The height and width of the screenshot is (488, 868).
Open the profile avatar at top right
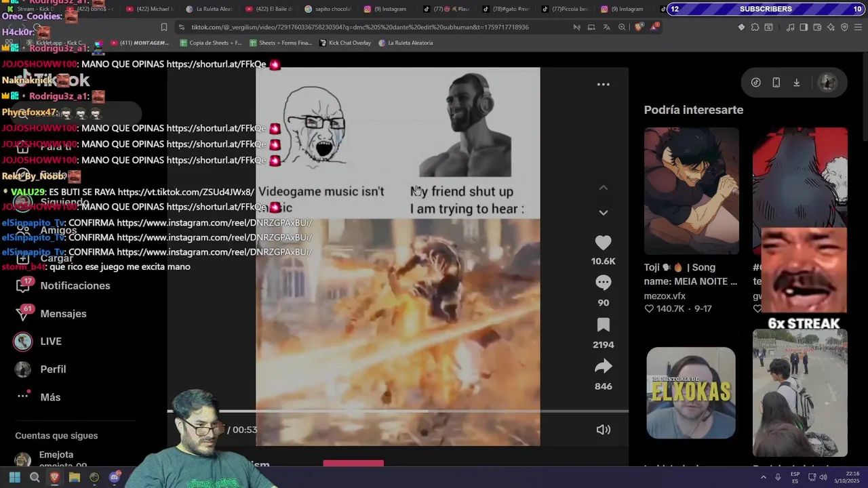point(827,83)
